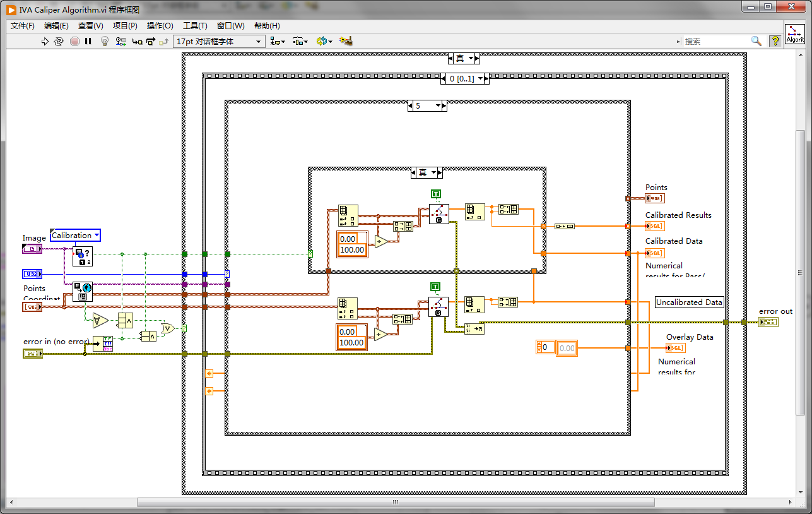Open the Reorder dropdown
Screen dimensions: 812x514
pos(324,41)
